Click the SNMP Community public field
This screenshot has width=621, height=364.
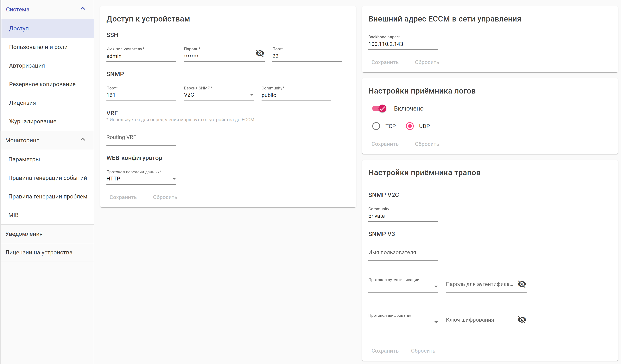(296, 95)
